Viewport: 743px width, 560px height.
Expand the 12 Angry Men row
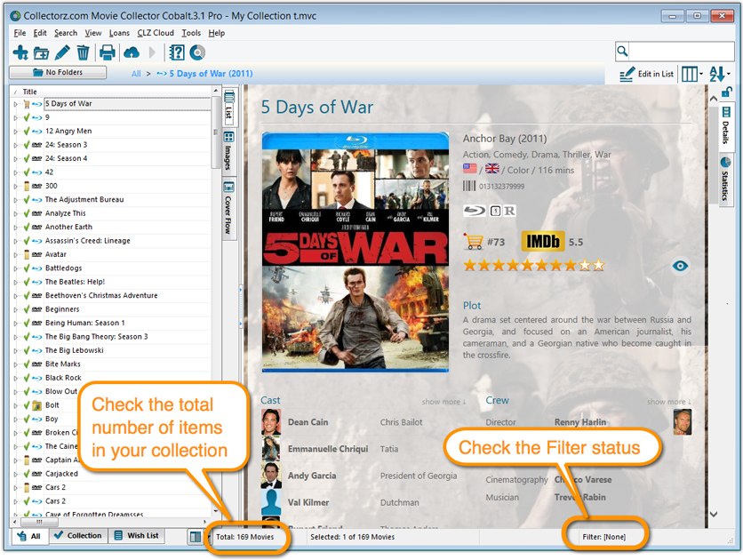click(15, 132)
